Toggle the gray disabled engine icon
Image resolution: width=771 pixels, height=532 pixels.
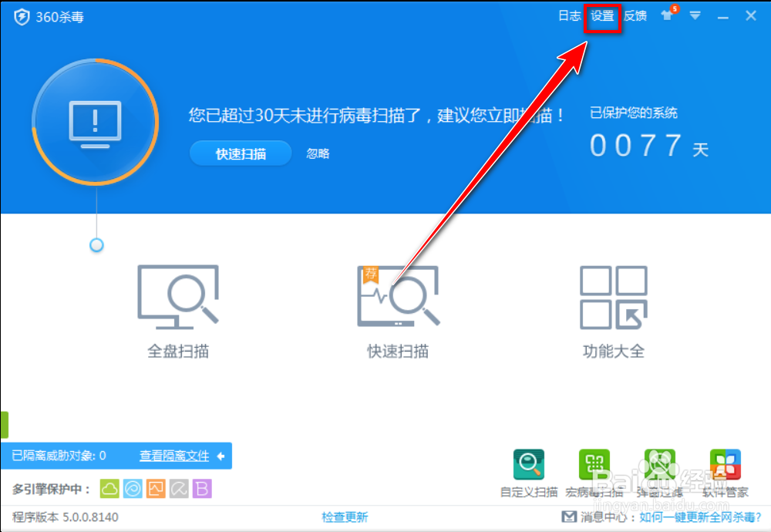pyautogui.click(x=179, y=489)
